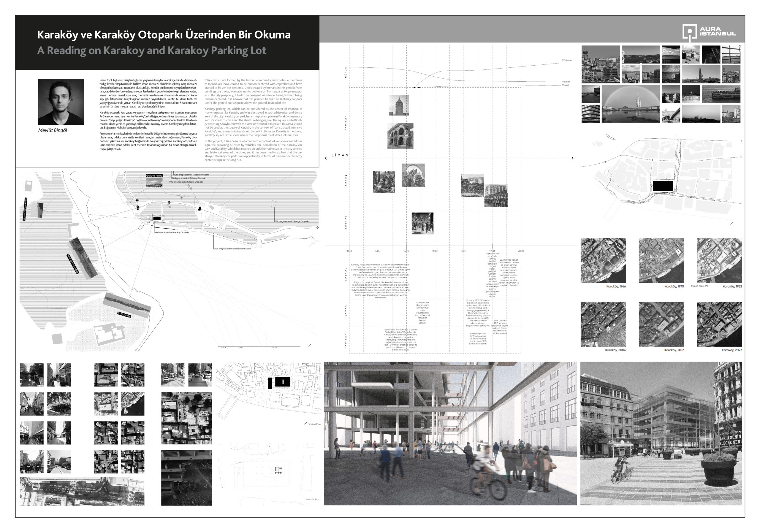Screen dimensions: 760x532
Task: Click the left arrow on the LİMAN axis
Action: coord(326,158)
